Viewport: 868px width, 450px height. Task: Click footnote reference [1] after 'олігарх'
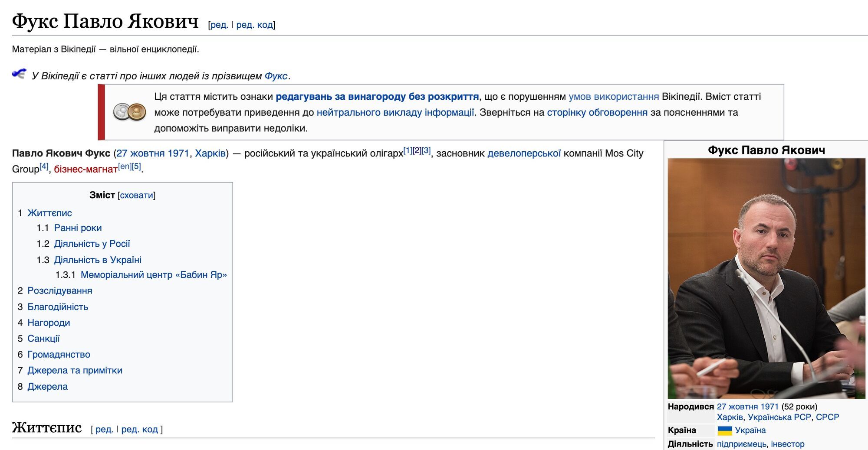(x=408, y=150)
